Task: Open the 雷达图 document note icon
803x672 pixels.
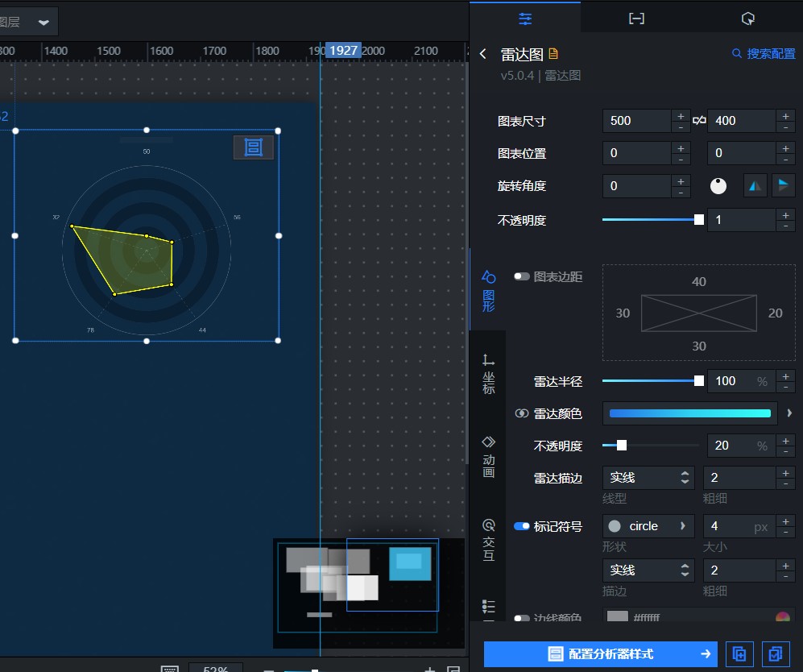Action: (553, 53)
